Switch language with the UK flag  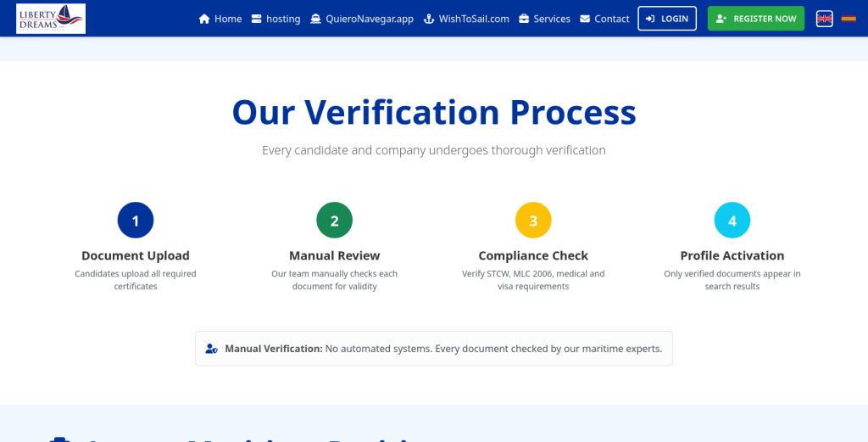[824, 19]
